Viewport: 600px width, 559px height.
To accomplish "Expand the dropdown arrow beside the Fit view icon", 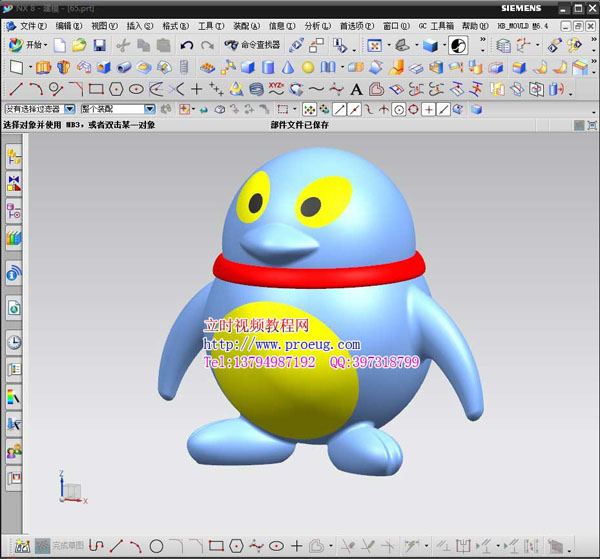I will 388,46.
